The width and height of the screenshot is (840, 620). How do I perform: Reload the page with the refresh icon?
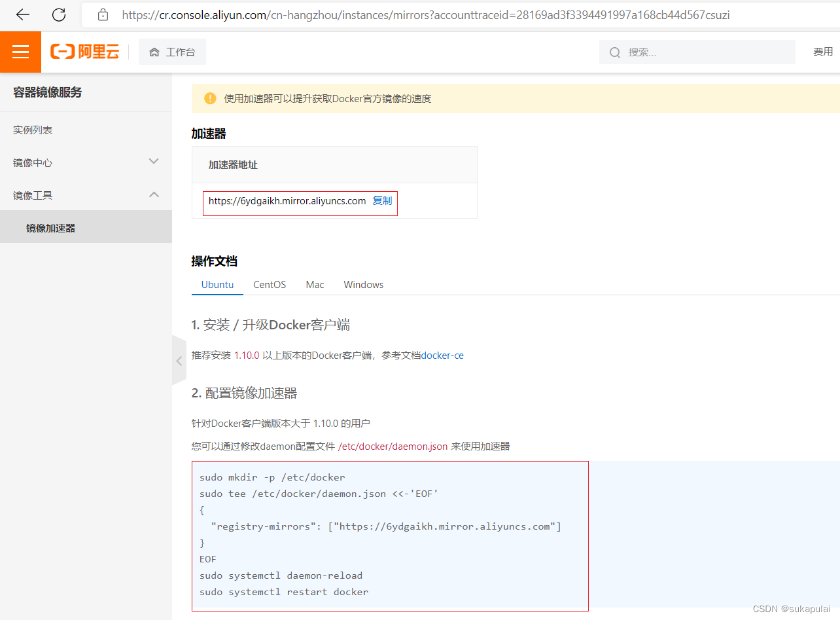(59, 14)
